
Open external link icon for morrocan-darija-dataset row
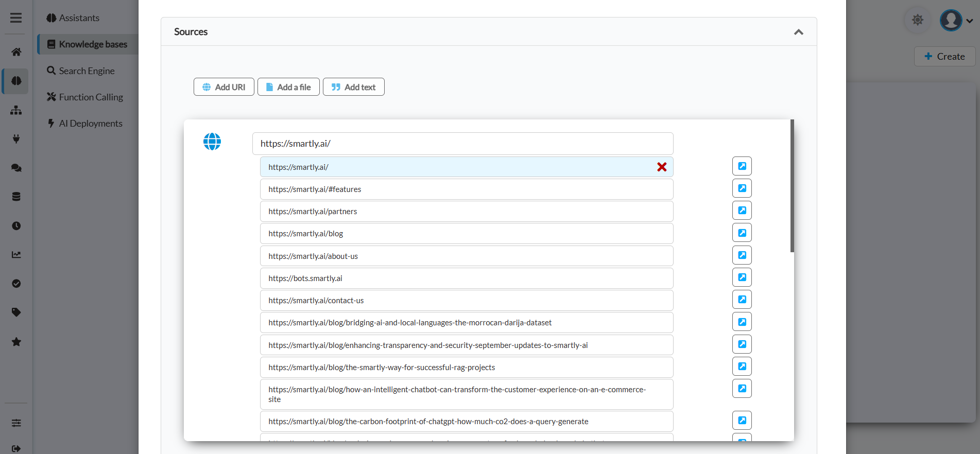pyautogui.click(x=742, y=322)
